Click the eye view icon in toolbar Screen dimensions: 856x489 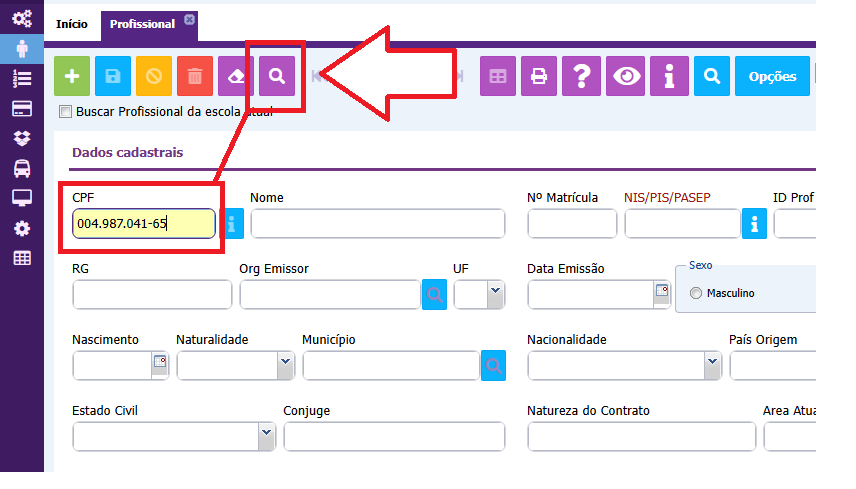[627, 76]
